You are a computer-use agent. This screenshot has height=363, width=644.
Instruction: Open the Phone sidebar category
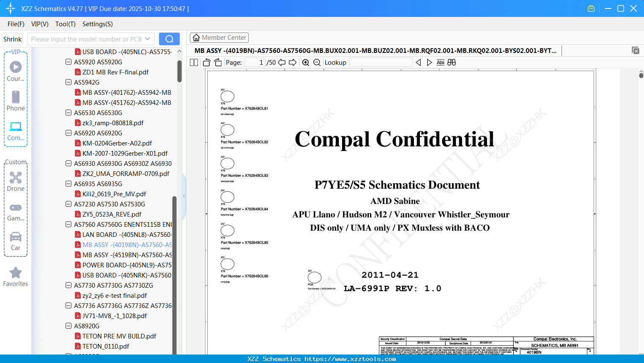coord(16,101)
